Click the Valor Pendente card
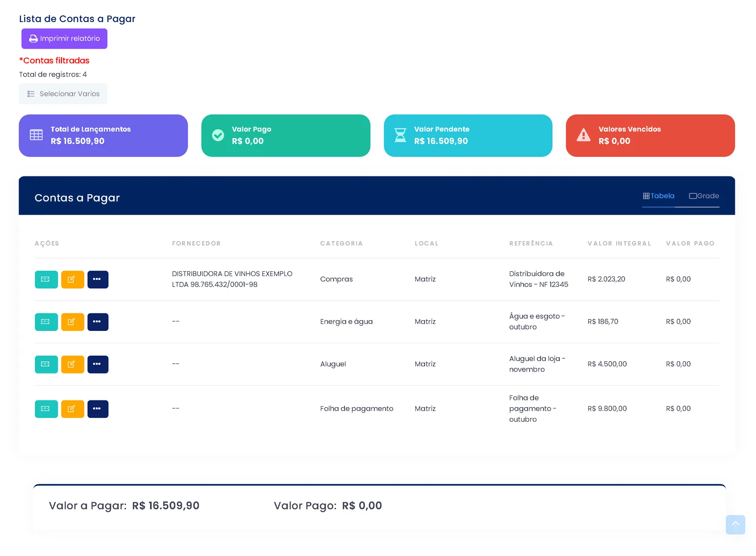The width and height of the screenshot is (756, 556). click(x=468, y=136)
